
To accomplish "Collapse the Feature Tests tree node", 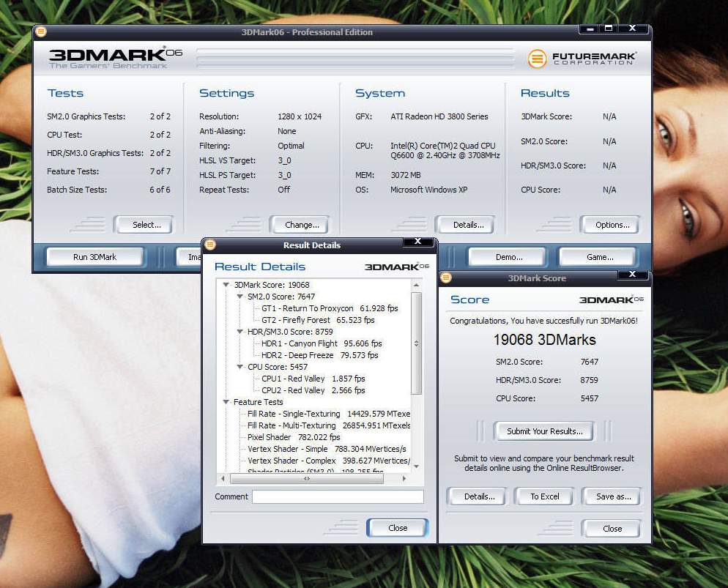I will tap(226, 402).
